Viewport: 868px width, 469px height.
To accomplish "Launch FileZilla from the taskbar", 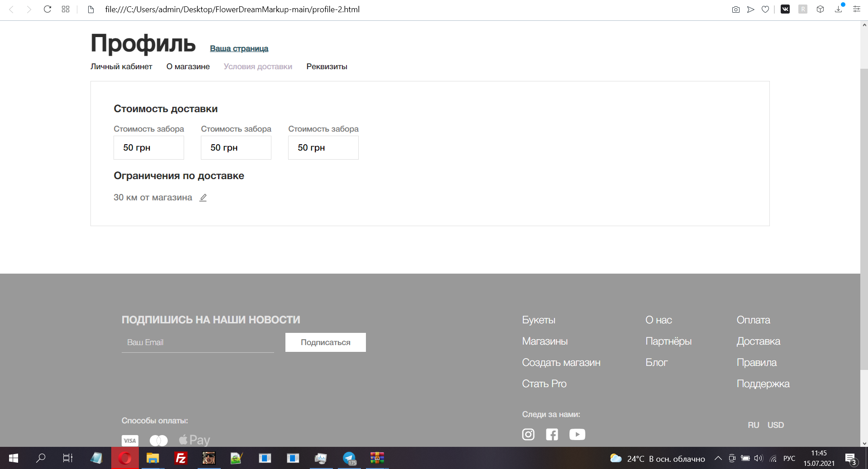I will click(181, 458).
